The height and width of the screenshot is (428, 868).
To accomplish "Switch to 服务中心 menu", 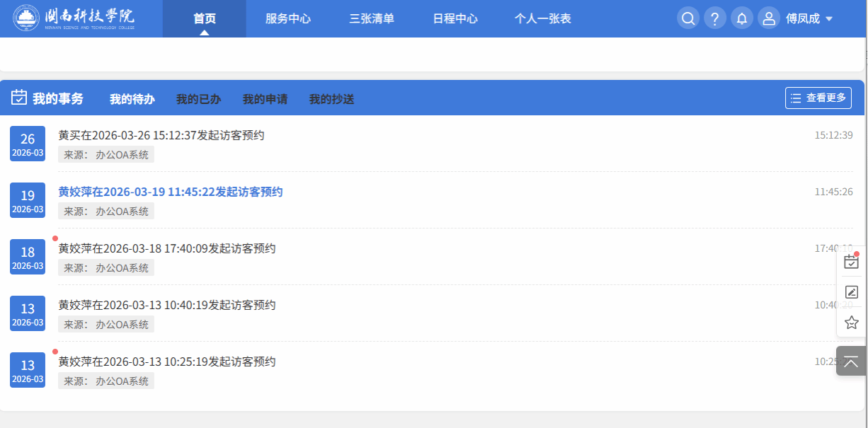I will point(287,18).
